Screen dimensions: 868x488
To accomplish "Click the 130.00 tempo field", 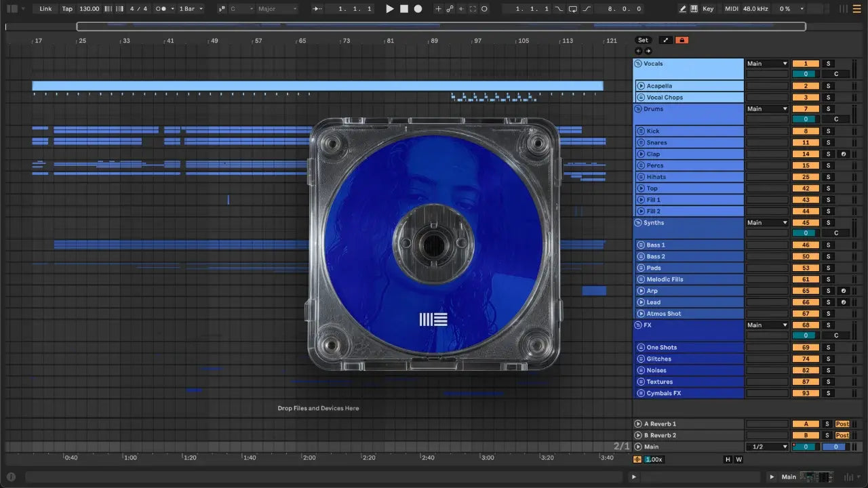I will [x=89, y=9].
